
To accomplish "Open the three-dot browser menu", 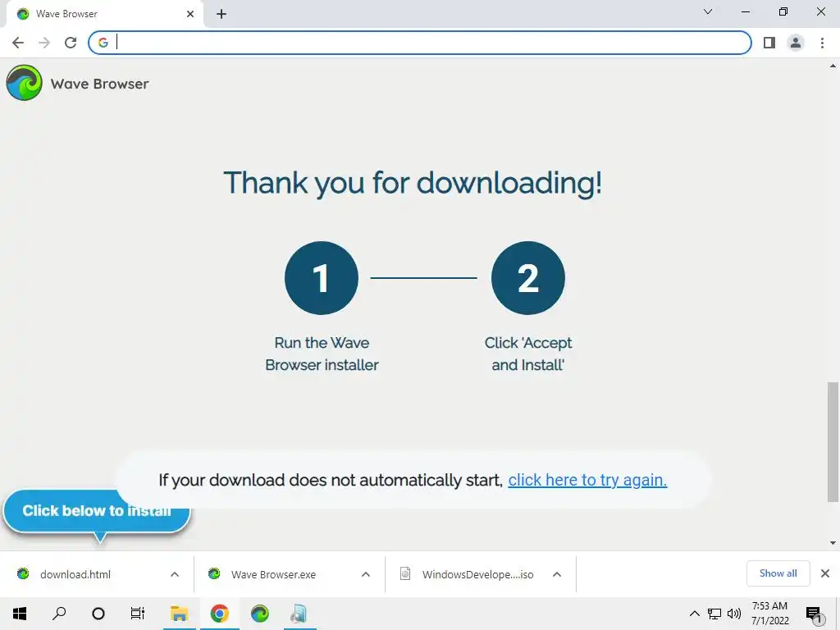I will (822, 43).
